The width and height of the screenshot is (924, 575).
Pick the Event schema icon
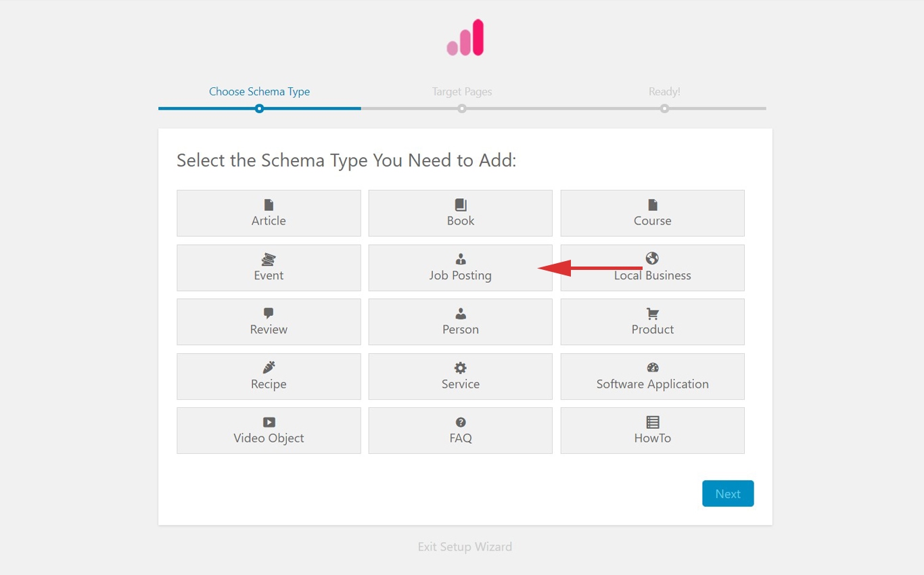[x=269, y=258]
